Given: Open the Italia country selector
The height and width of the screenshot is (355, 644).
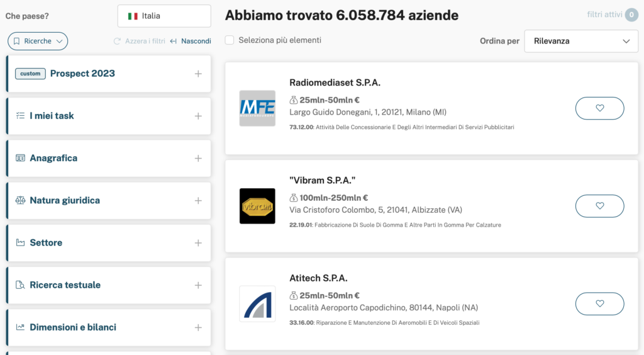Looking at the screenshot, I should point(164,16).
